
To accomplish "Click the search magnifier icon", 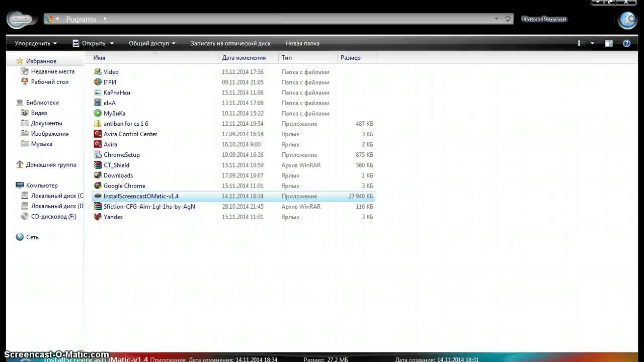I will coord(628,20).
